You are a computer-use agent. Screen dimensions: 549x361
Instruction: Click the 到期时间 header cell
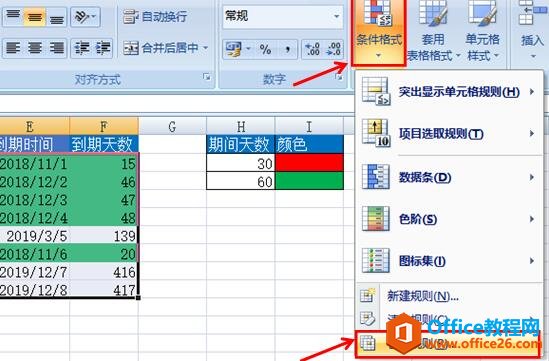coord(34,144)
